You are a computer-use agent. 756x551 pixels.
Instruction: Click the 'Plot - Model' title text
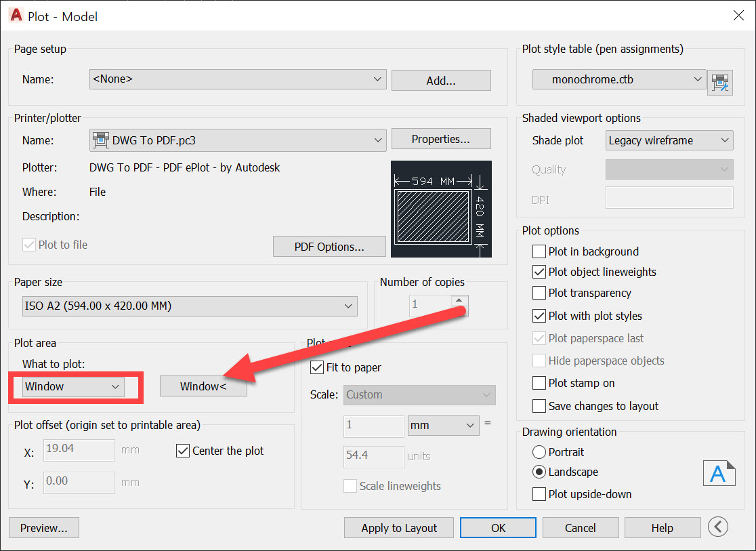63,16
